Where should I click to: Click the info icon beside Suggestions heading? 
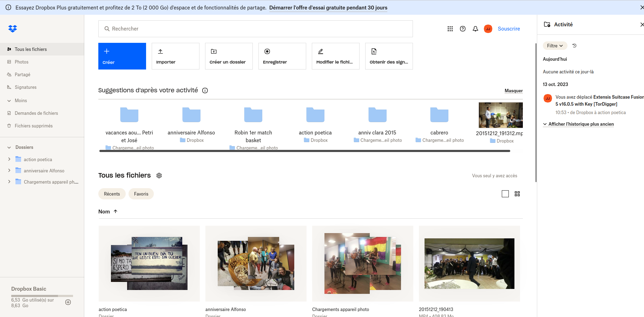[205, 91]
